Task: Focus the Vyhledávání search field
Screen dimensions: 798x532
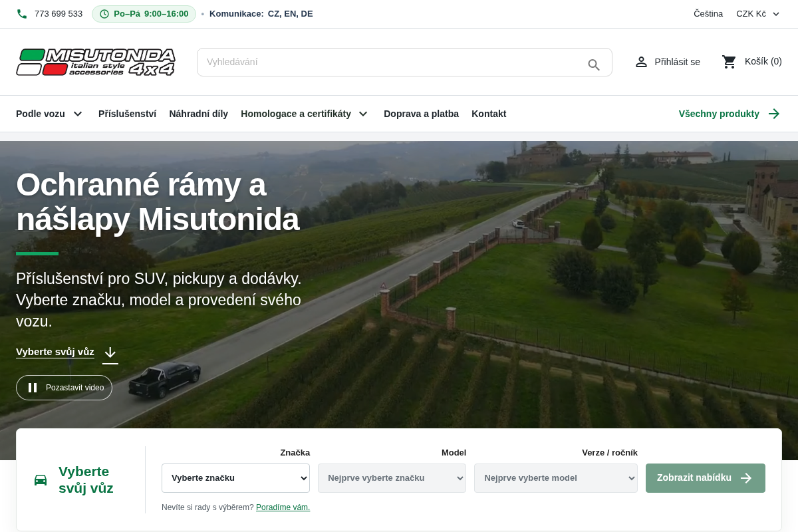Action: 404,62
